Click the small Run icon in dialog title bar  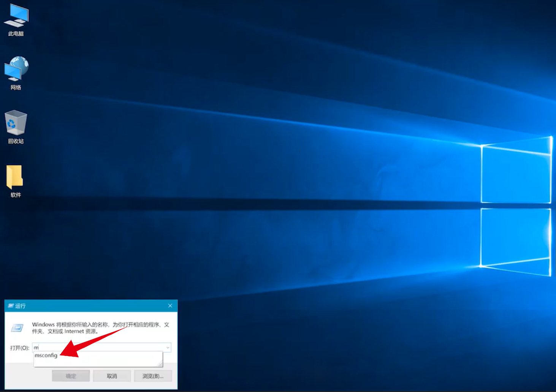pyautogui.click(x=11, y=306)
